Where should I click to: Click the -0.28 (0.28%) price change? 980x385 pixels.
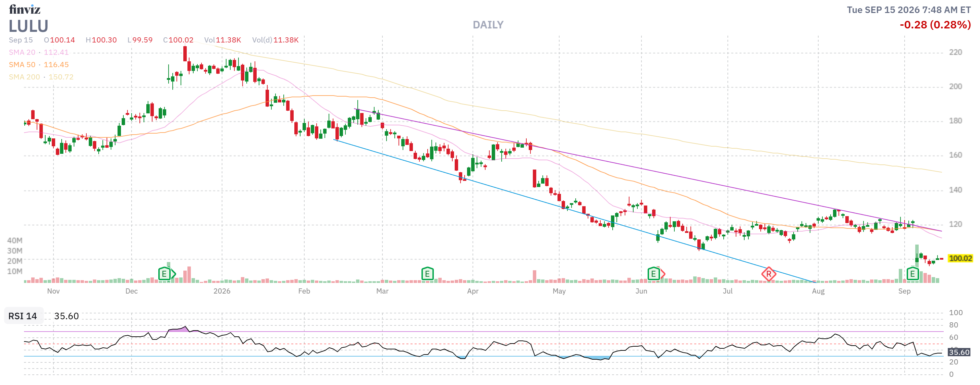(935, 25)
